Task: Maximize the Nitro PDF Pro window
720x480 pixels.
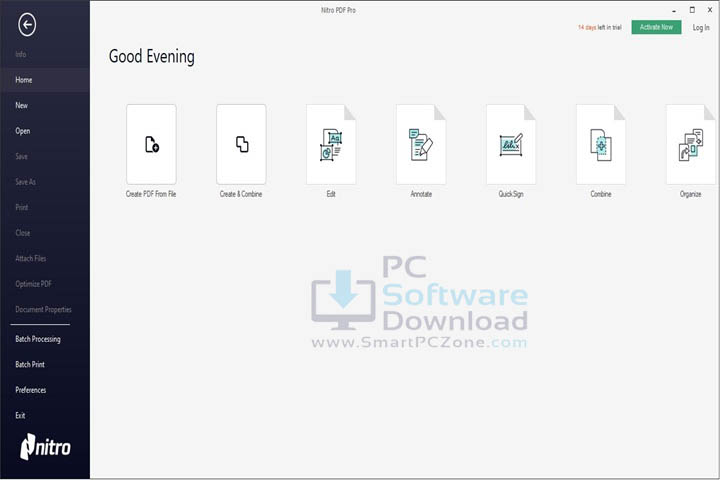Action: [x=692, y=10]
